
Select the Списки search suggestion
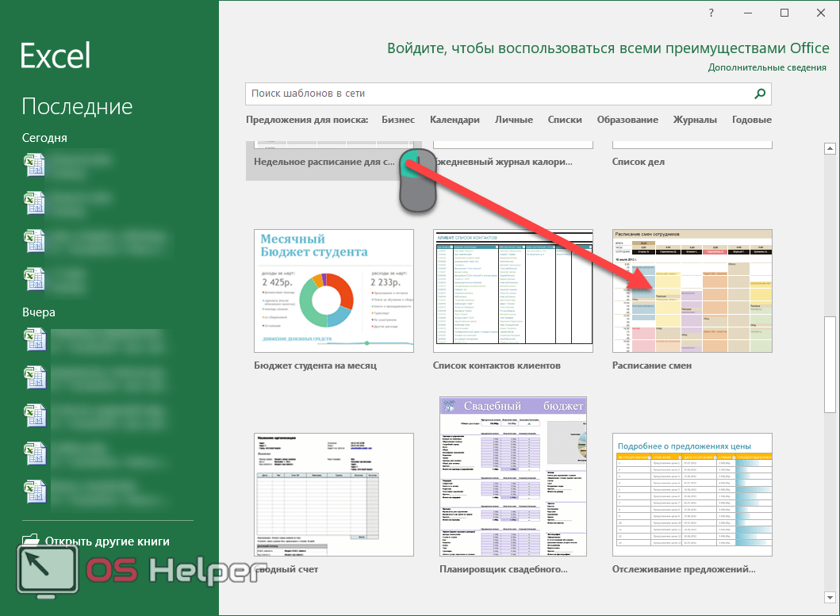[x=565, y=120]
